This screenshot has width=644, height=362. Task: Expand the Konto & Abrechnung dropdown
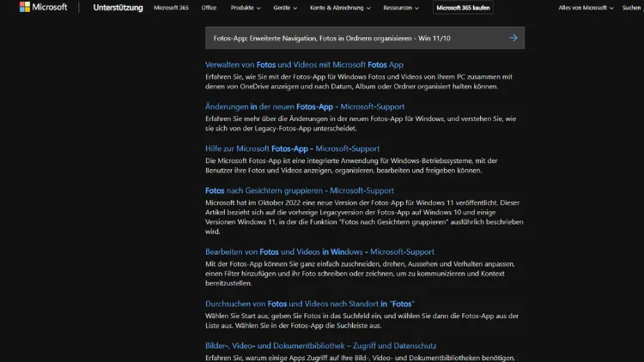(x=340, y=8)
